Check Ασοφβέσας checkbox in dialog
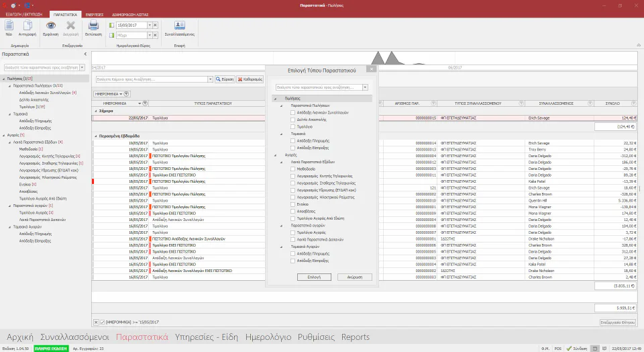The image size is (644, 352). coord(293,212)
